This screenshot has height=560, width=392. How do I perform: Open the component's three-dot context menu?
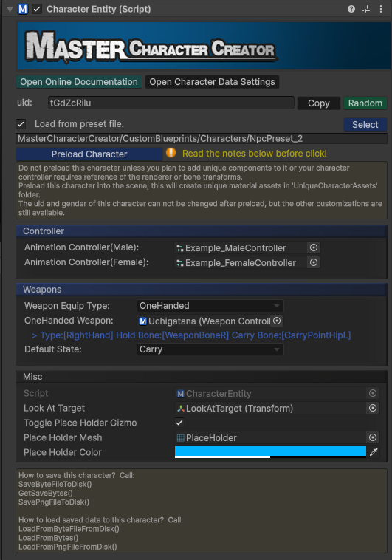pyautogui.click(x=381, y=9)
